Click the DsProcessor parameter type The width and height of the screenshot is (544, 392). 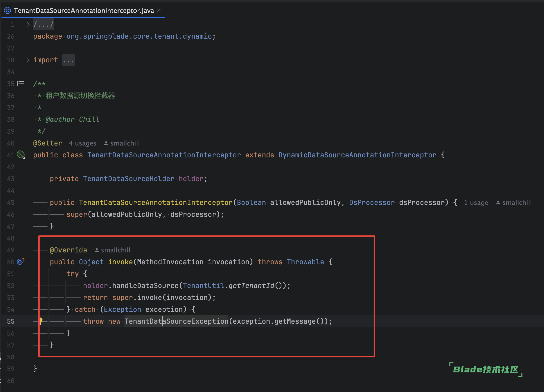[x=372, y=203]
